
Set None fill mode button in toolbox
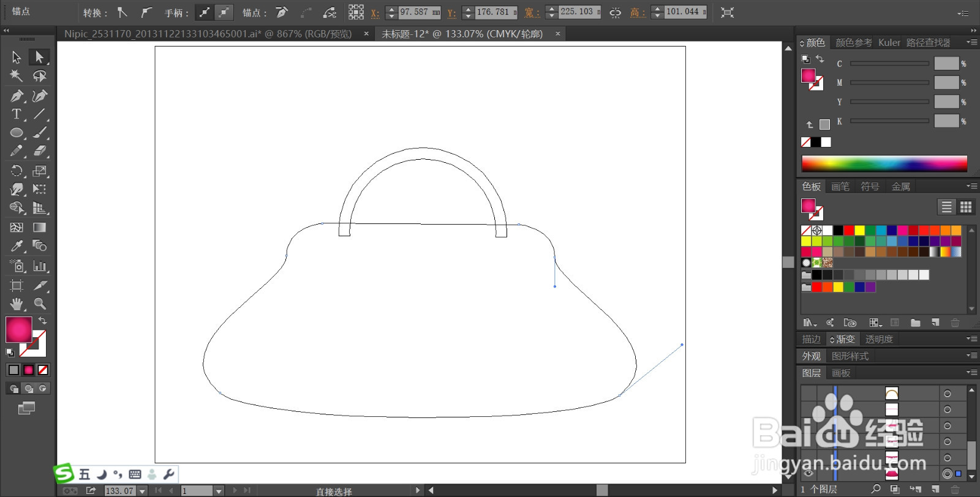point(43,370)
